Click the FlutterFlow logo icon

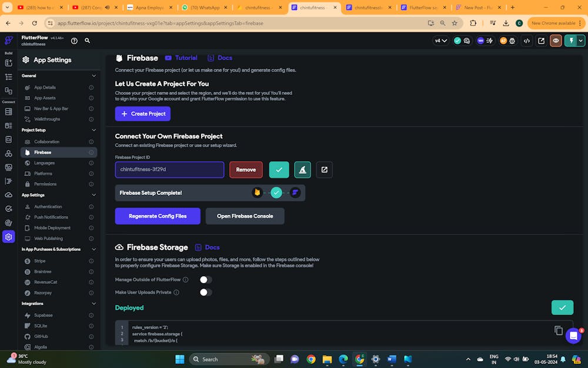tap(9, 41)
